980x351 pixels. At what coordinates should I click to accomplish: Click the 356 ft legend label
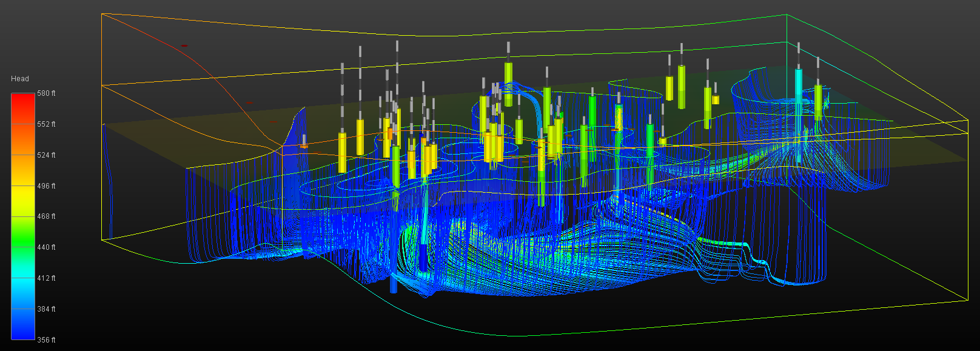pos(46,340)
